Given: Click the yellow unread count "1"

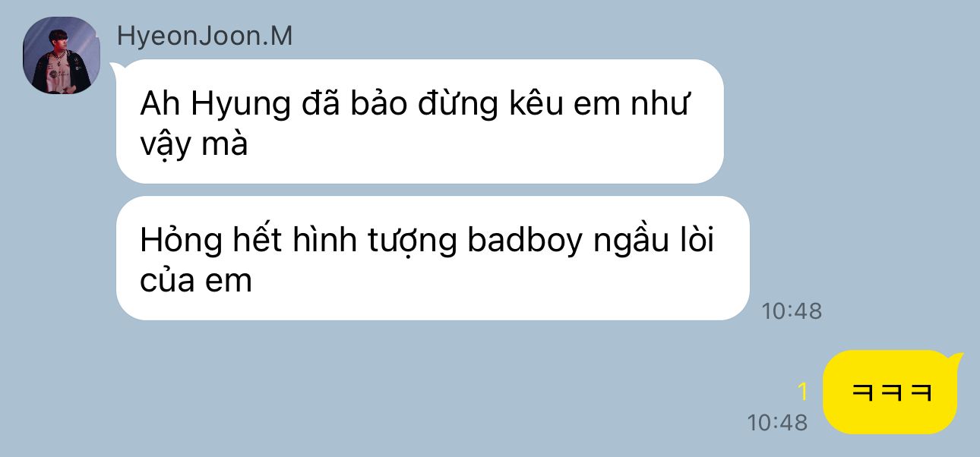Looking at the screenshot, I should tap(802, 392).
